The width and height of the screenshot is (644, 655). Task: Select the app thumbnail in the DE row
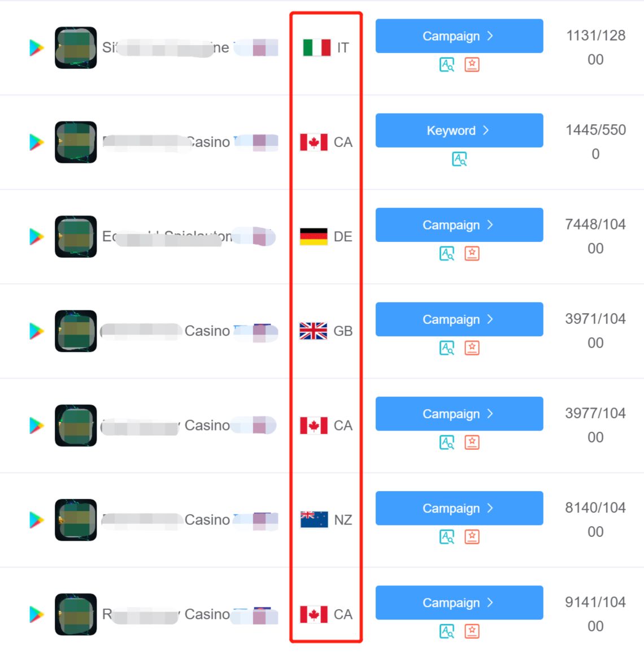76,237
